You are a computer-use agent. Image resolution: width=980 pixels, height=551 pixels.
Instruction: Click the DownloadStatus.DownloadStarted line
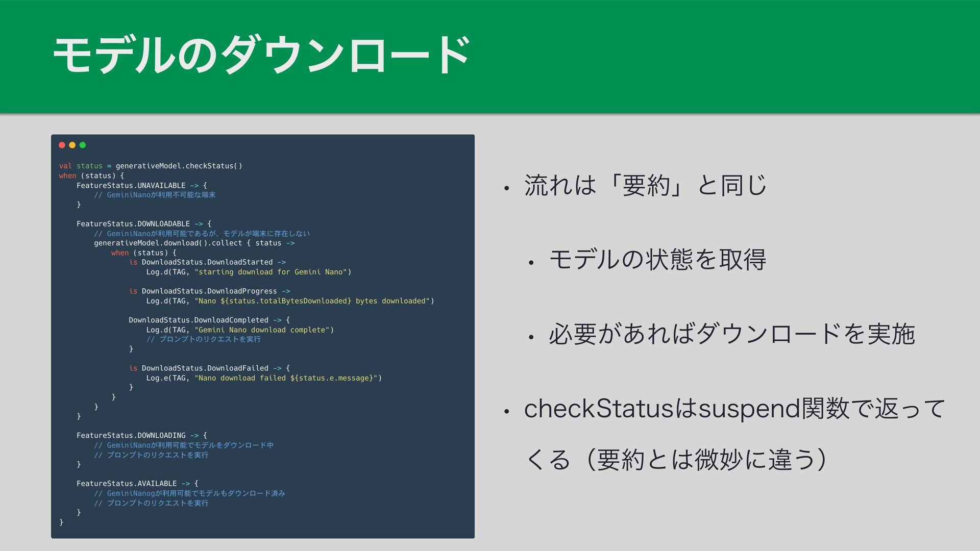[207, 262]
